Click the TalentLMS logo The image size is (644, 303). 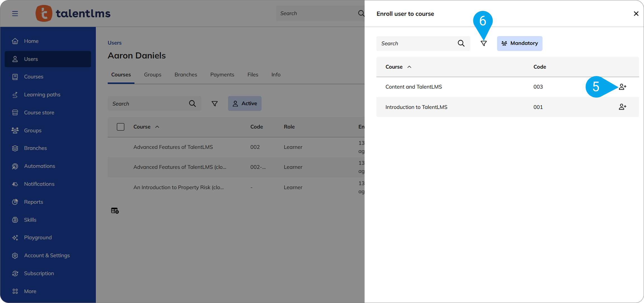pos(73,13)
